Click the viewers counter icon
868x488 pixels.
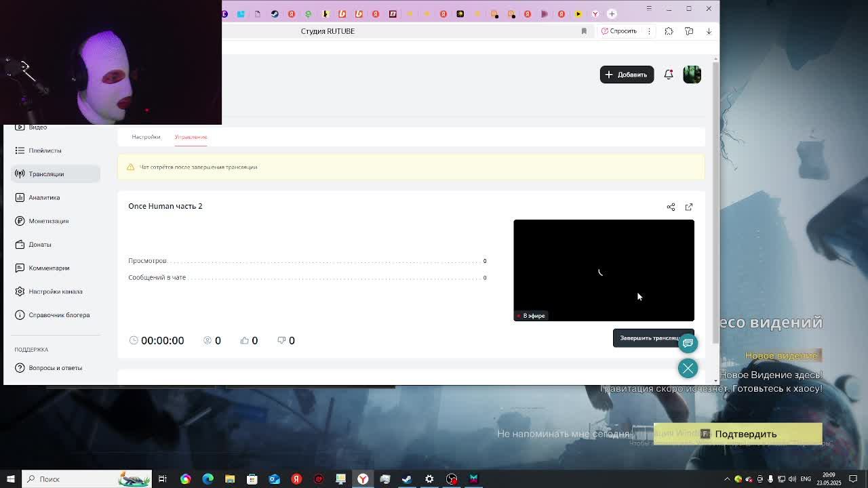pyautogui.click(x=208, y=340)
